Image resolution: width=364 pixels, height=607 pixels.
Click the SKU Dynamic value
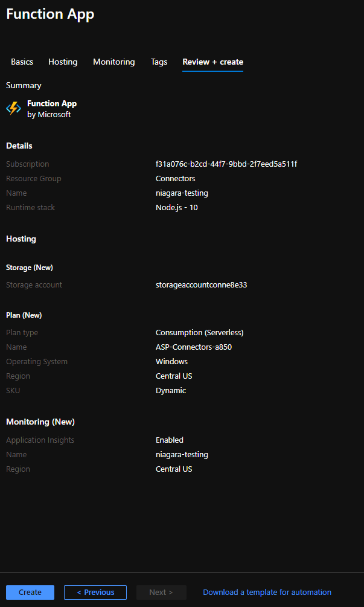171,390
